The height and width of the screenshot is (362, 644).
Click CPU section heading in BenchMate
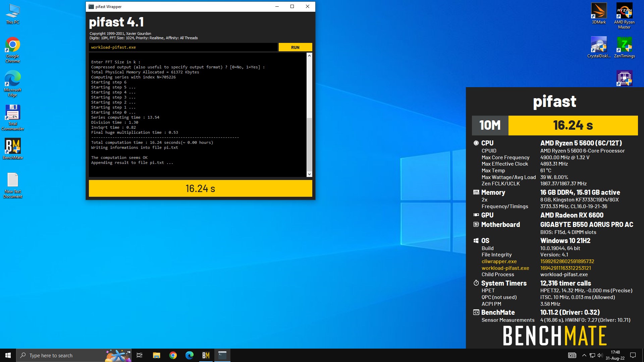[x=487, y=143]
